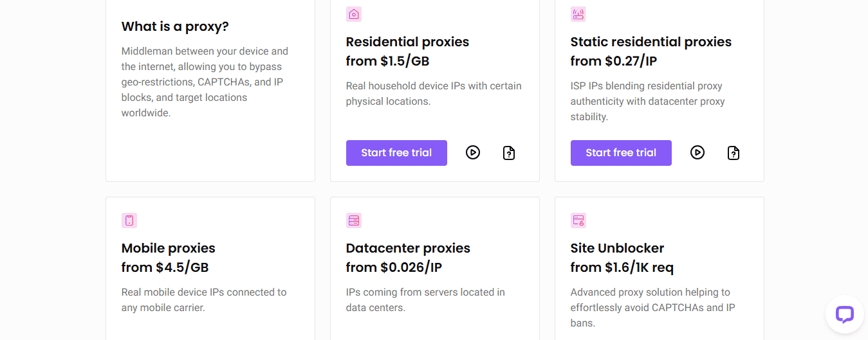Select the Mobile proxies heading

tap(169, 248)
